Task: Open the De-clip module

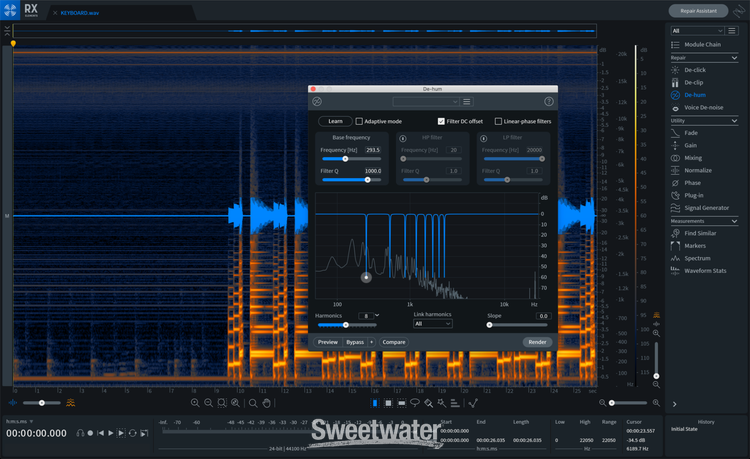Action: (x=687, y=82)
